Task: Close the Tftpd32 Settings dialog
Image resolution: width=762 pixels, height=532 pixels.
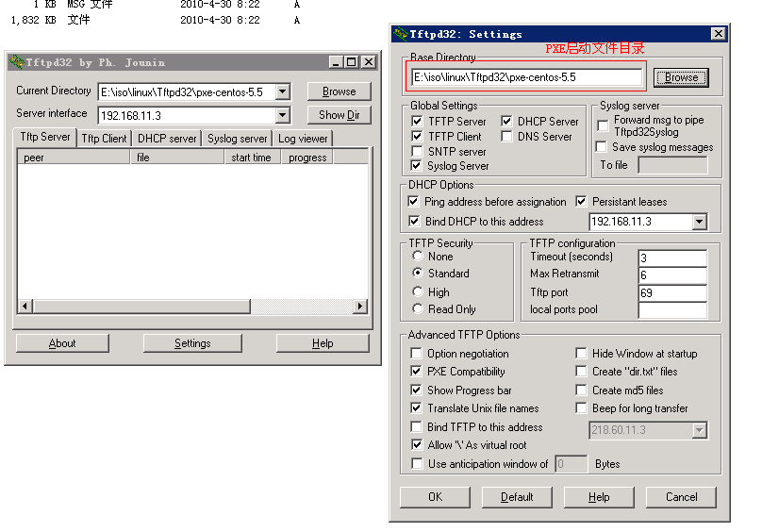Action: [719, 34]
